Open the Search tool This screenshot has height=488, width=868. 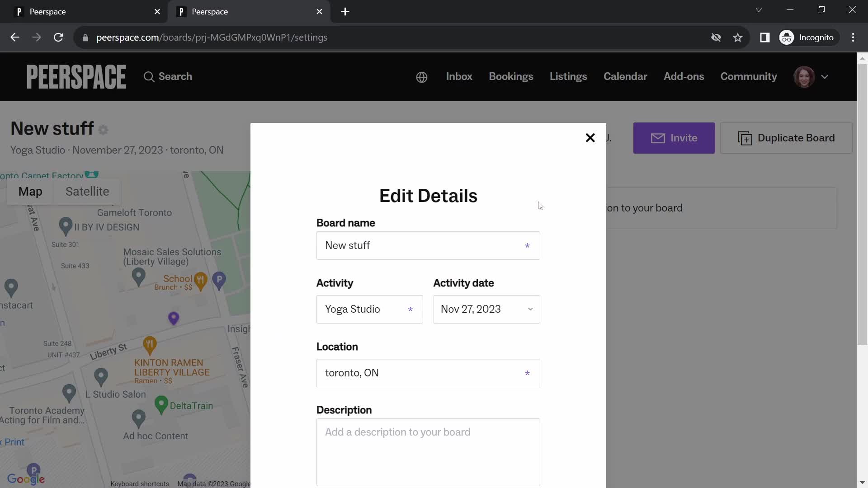click(168, 77)
